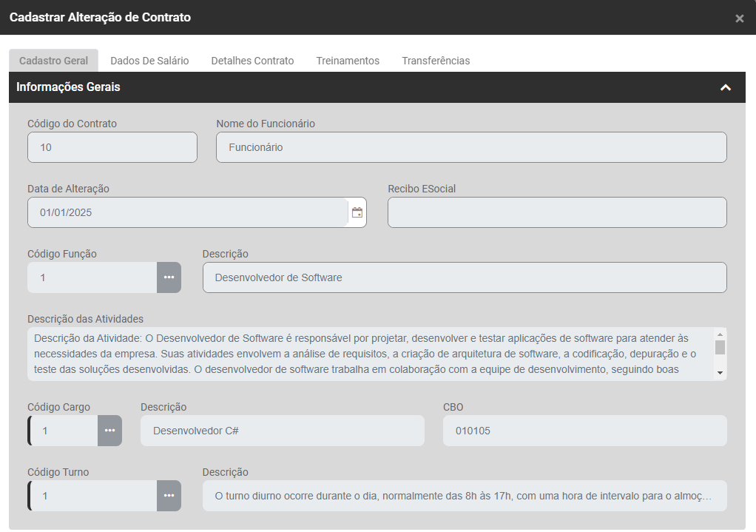Open the Código Cargo lookup ellipsis button
The image size is (756, 532).
point(109,431)
